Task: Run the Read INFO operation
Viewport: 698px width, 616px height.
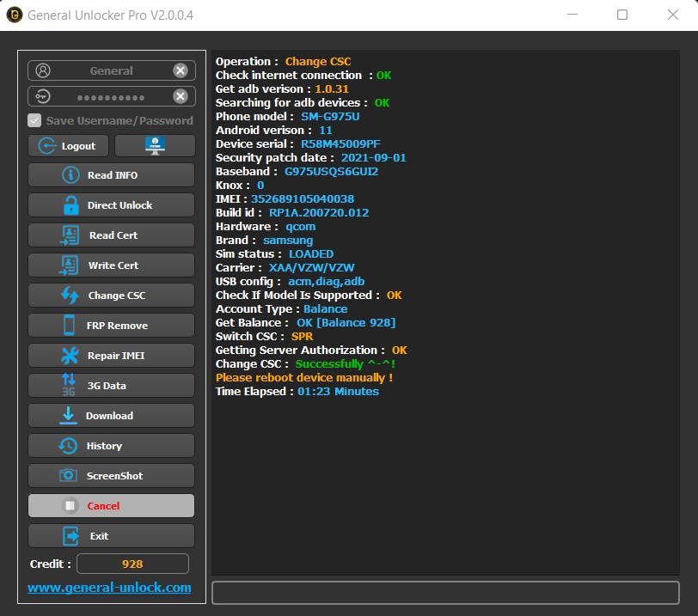Action: [x=111, y=174]
